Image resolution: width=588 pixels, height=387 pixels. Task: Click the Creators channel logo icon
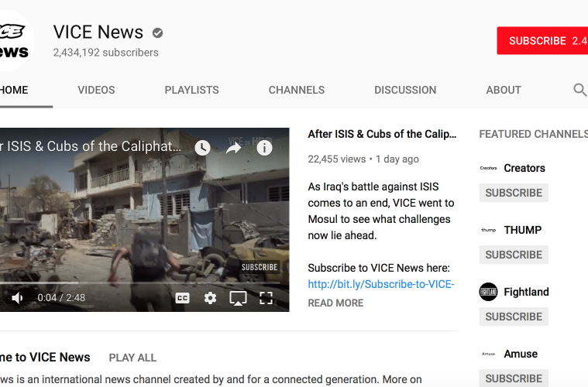pos(488,168)
